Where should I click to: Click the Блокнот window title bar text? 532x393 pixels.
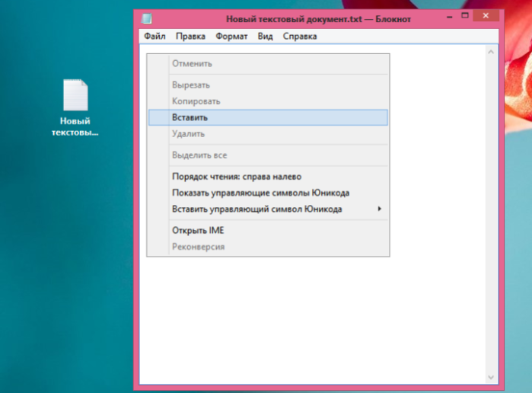click(x=318, y=19)
